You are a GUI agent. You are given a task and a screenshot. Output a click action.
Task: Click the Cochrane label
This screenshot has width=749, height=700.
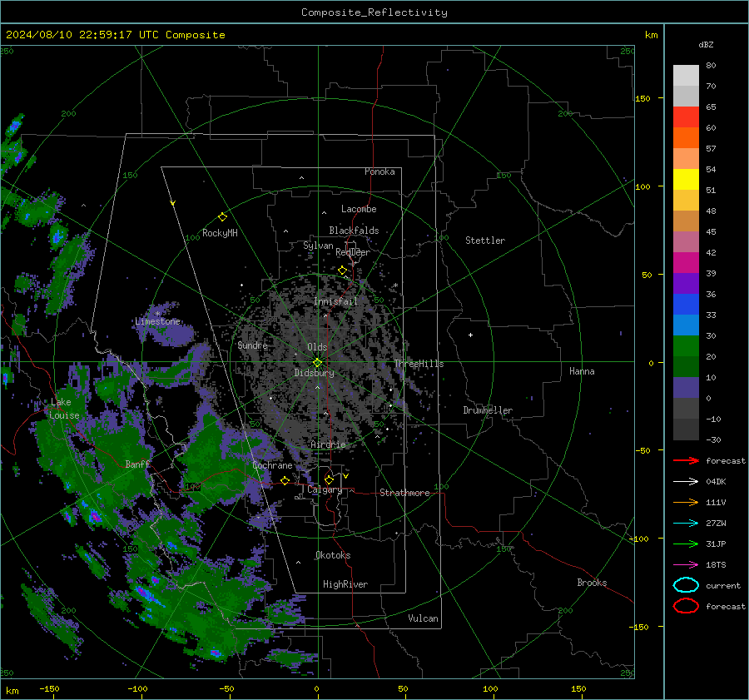pyautogui.click(x=272, y=465)
